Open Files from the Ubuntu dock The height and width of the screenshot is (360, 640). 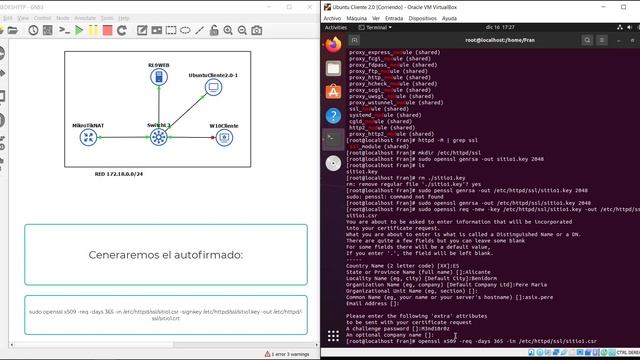[333, 68]
